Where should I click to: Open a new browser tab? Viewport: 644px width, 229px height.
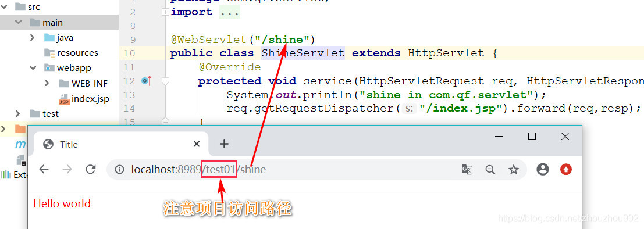(x=224, y=144)
